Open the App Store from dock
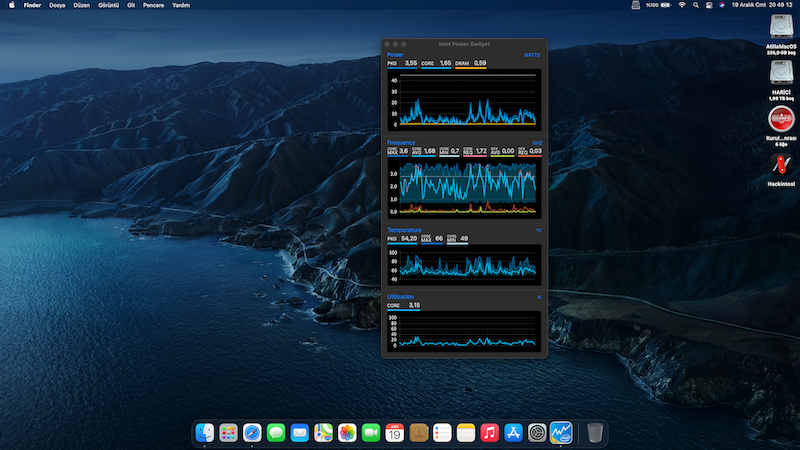800x450 pixels. coord(514,433)
